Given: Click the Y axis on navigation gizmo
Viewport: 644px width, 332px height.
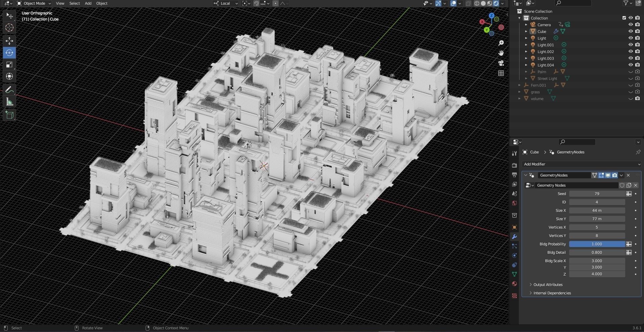Looking at the screenshot, I should tap(487, 30).
